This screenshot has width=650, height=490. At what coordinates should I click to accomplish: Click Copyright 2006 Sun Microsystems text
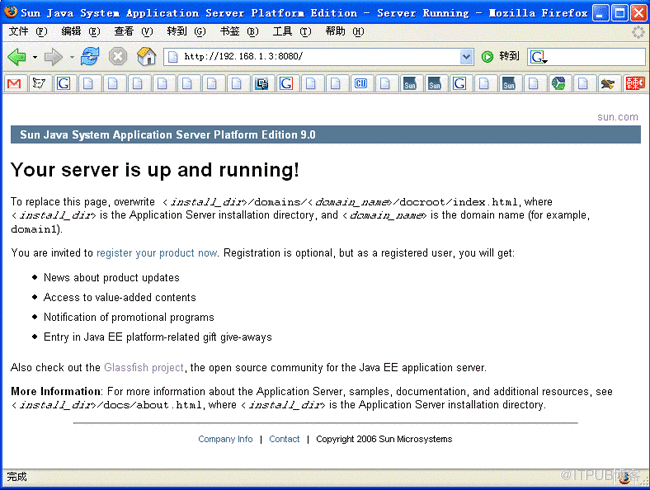click(384, 439)
